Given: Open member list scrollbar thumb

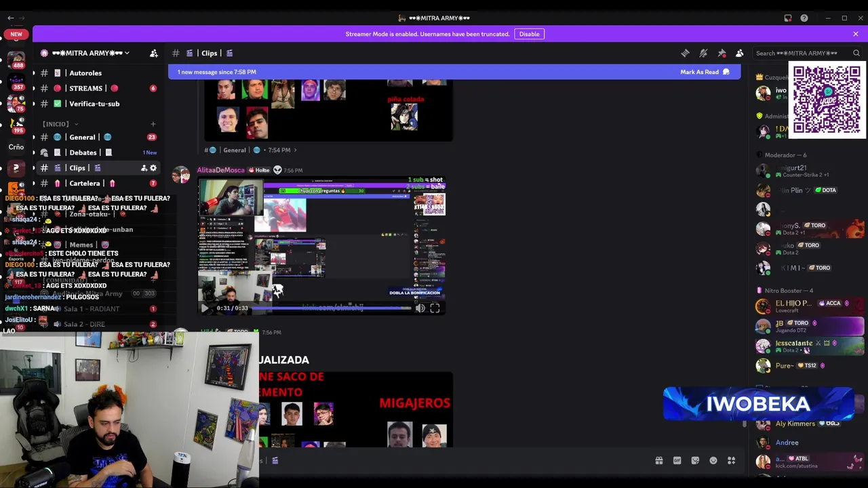Looking at the screenshot, I should point(744,424).
